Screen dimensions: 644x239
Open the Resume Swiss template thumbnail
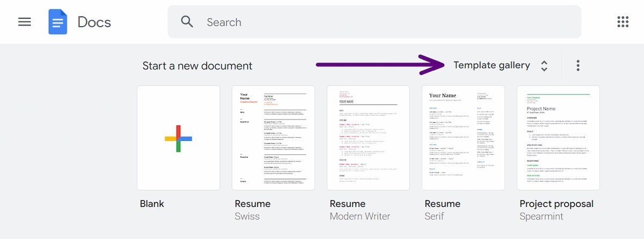coord(274,138)
